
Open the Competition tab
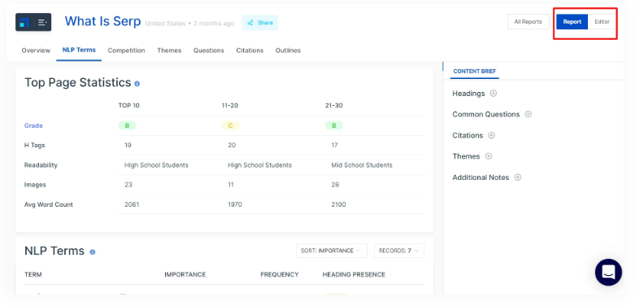pos(127,50)
